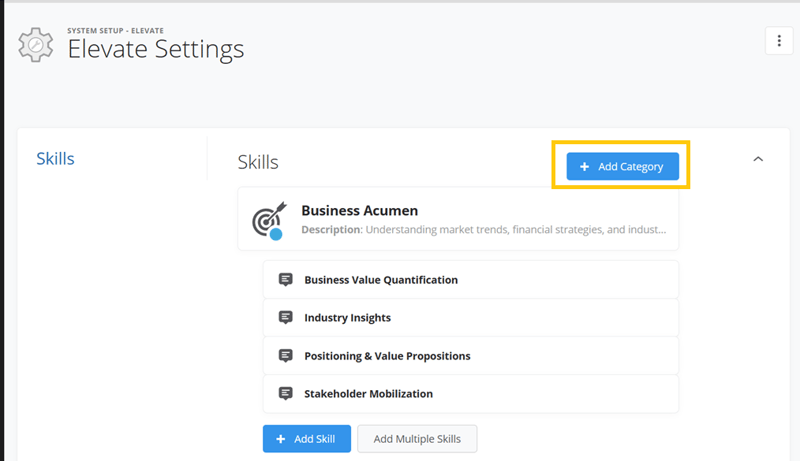Click the Add Skill button
The width and height of the screenshot is (800, 461).
(307, 439)
